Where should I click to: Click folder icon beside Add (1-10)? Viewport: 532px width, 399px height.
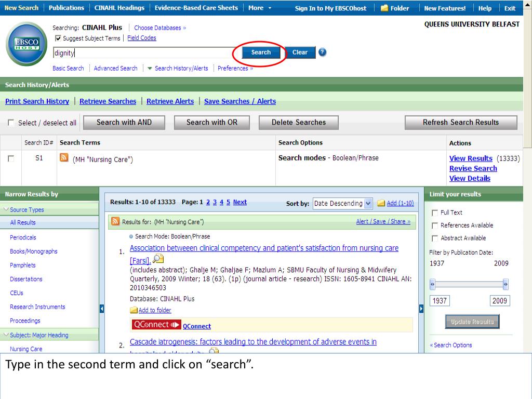point(381,203)
